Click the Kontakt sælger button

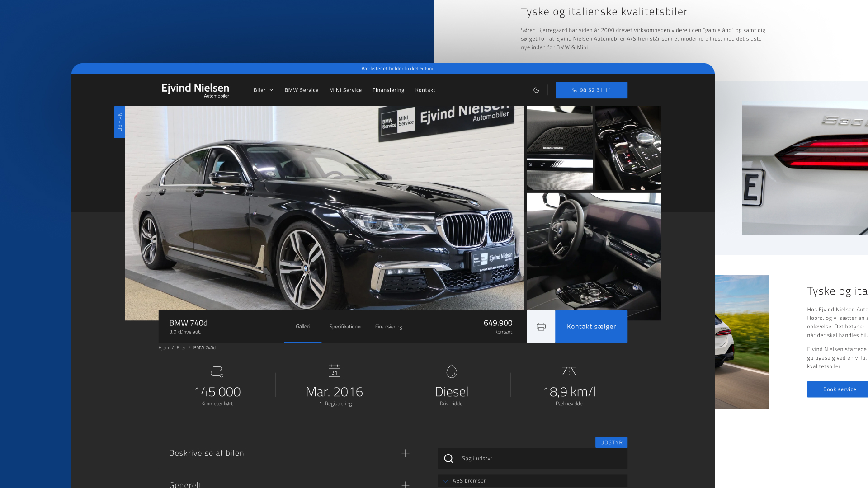pos(591,326)
